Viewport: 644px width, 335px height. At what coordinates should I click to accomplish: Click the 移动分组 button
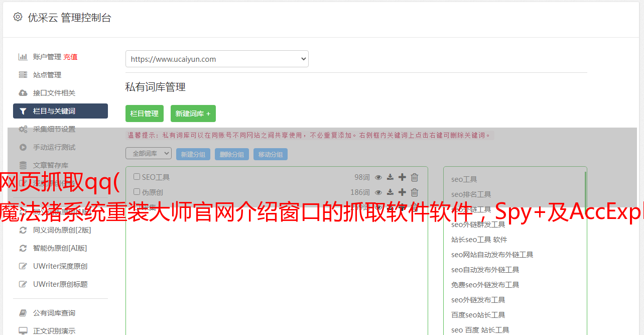[x=271, y=154]
